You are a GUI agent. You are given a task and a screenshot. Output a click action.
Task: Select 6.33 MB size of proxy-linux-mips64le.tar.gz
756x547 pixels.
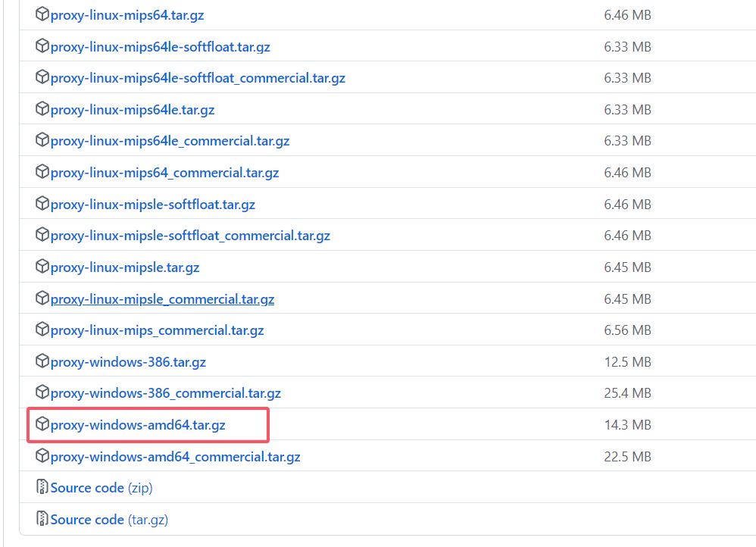pyautogui.click(x=628, y=110)
